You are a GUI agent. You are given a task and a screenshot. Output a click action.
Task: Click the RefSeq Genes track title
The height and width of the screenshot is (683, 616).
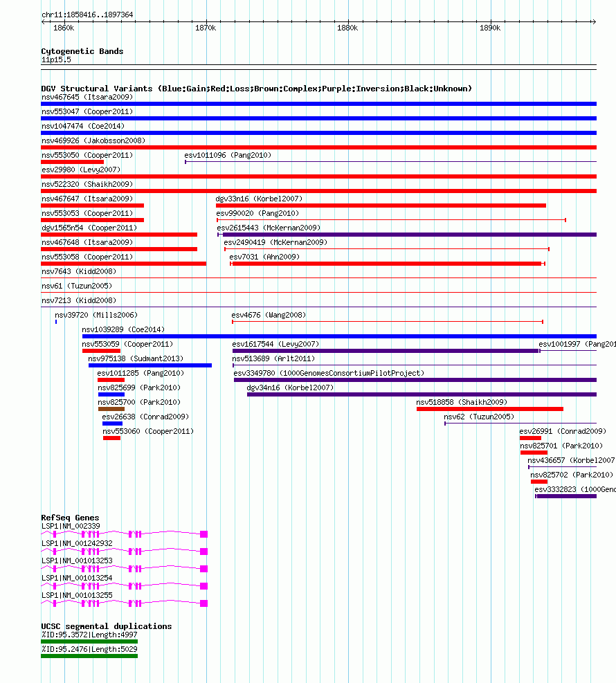[70, 518]
